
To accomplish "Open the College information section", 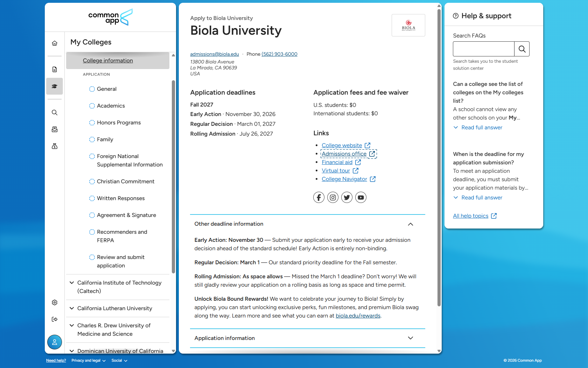I will (108, 61).
